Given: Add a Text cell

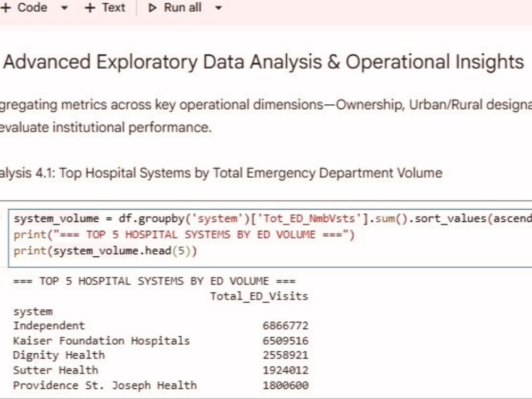Looking at the screenshot, I should 105,7.
